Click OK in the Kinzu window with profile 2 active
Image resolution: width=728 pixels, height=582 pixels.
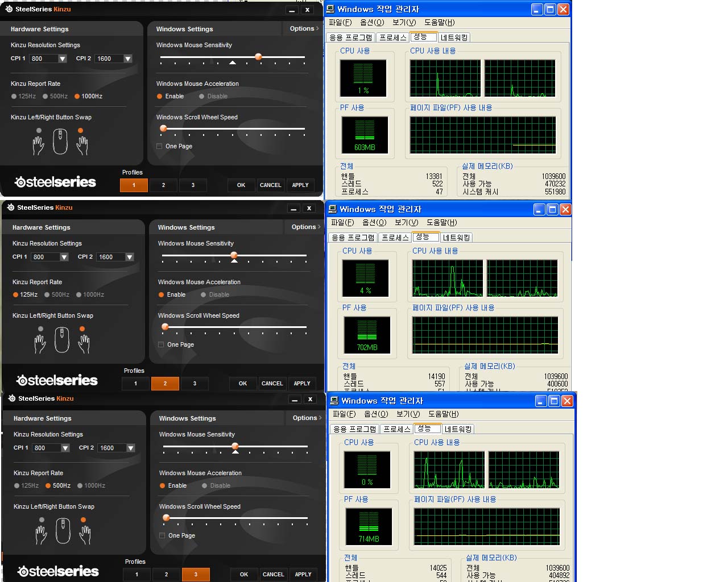[x=243, y=384]
